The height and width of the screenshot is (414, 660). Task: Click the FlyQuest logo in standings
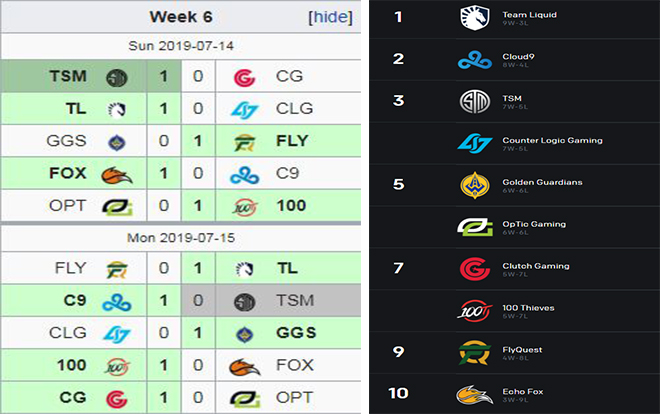click(x=473, y=352)
